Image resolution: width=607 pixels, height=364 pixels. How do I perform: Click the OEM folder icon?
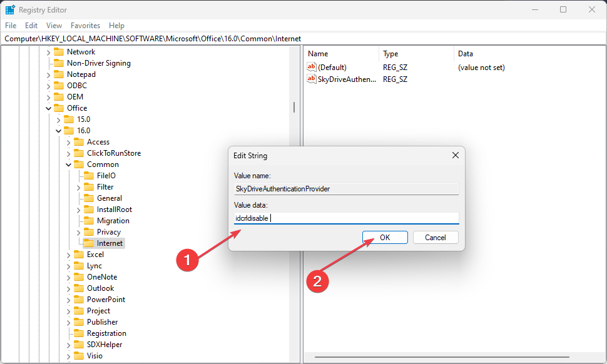pyautogui.click(x=59, y=97)
